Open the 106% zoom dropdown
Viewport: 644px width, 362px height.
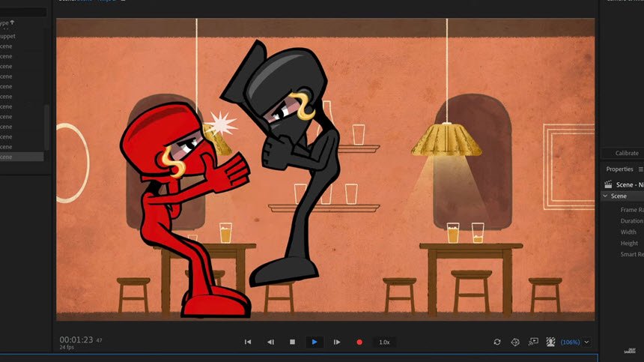570,342
